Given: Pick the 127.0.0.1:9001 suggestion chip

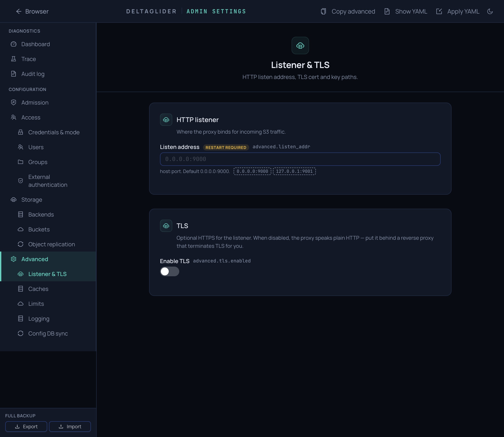Looking at the screenshot, I should coord(294,171).
